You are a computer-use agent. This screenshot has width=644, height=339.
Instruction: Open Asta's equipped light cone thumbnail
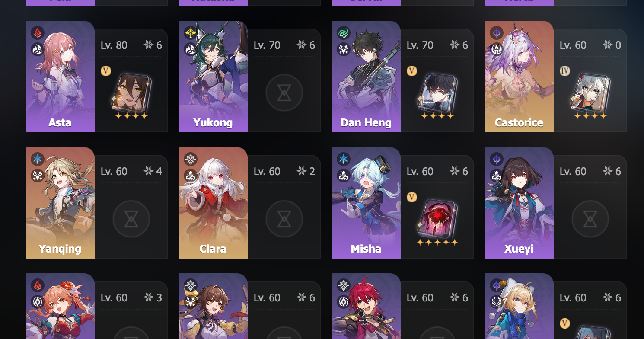coord(131,92)
